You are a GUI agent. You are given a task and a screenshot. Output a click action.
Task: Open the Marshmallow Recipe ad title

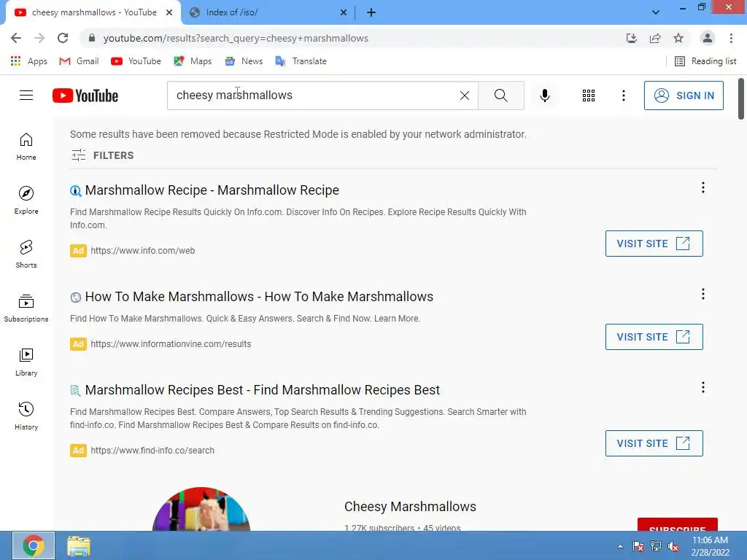212,190
